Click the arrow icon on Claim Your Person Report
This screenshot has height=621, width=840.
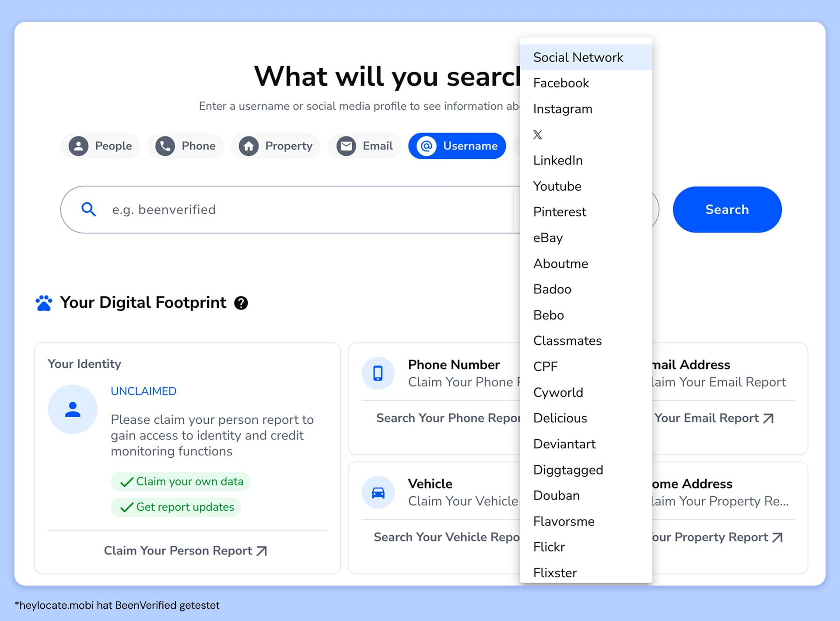[262, 551]
